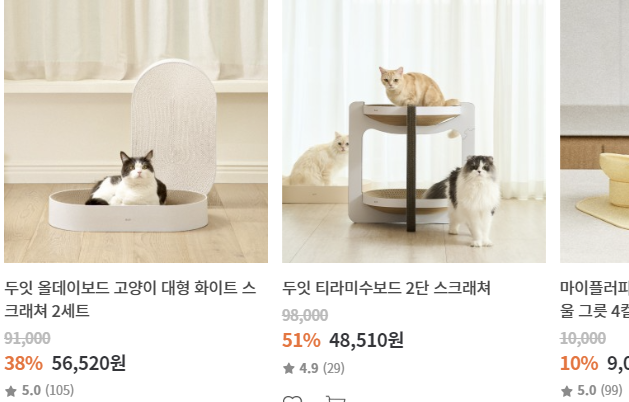Click the 마이플러피 product title link

click(595, 299)
